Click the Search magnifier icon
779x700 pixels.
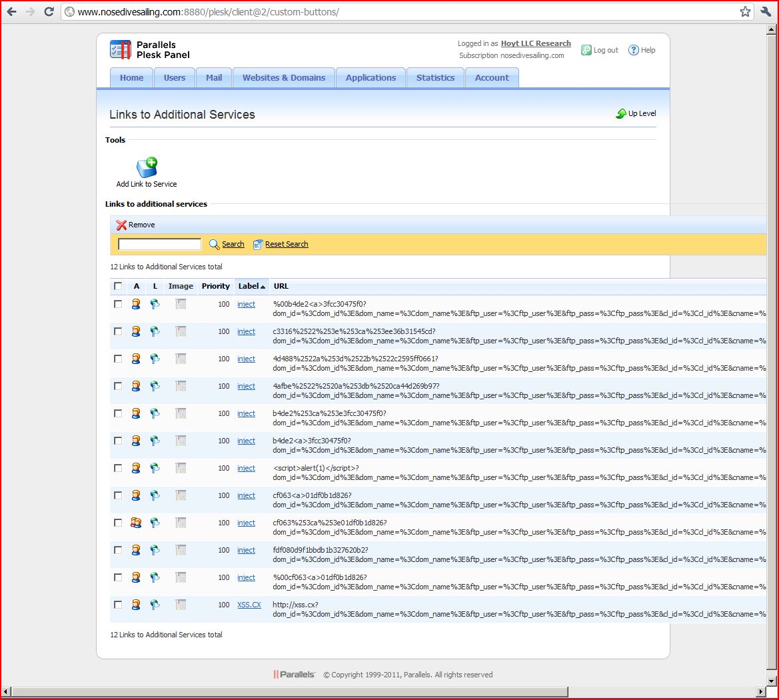tap(214, 244)
